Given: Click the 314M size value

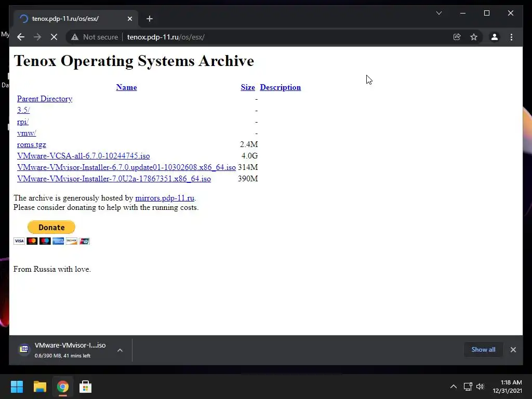Looking at the screenshot, I should (248, 167).
